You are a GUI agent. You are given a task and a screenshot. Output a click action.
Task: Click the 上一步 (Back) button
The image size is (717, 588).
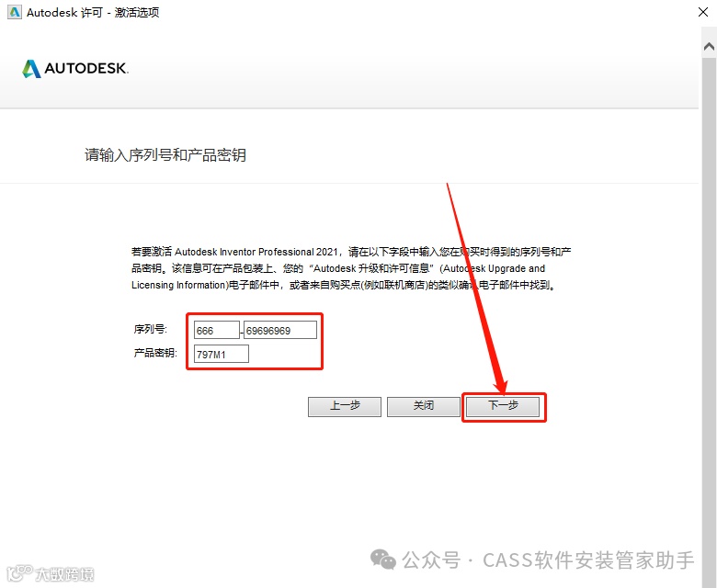345,406
